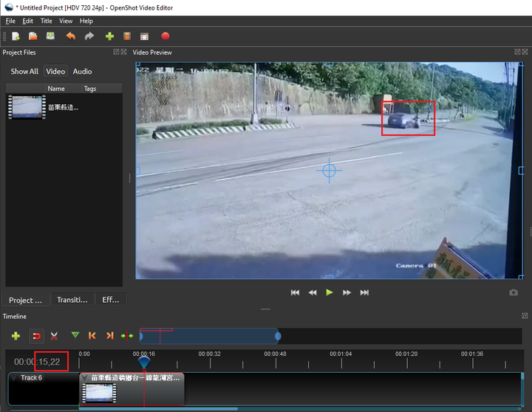Switch to the Transitions tab
Image resolution: width=532 pixels, height=412 pixels.
click(72, 300)
